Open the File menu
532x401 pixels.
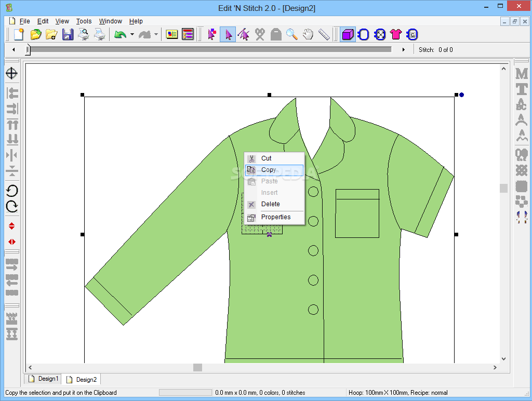pos(25,21)
